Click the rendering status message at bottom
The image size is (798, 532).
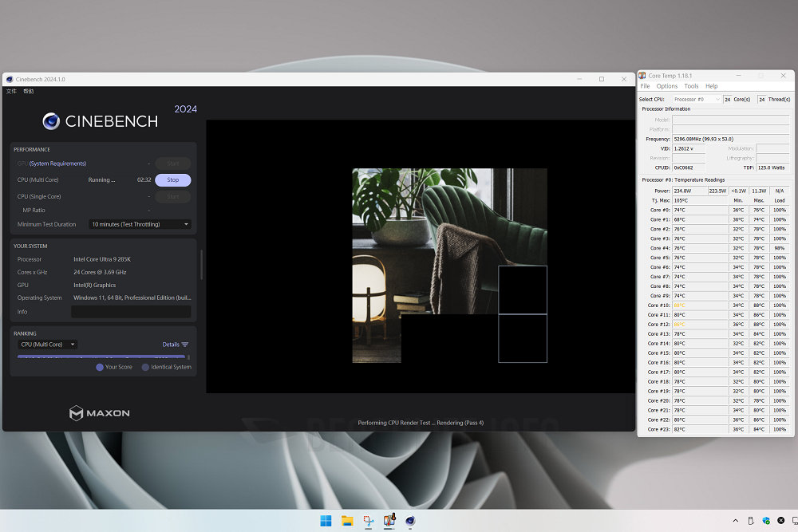click(x=421, y=423)
